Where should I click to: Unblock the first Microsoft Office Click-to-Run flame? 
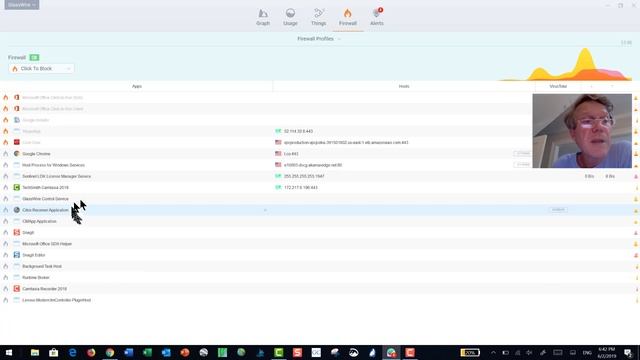6,98
